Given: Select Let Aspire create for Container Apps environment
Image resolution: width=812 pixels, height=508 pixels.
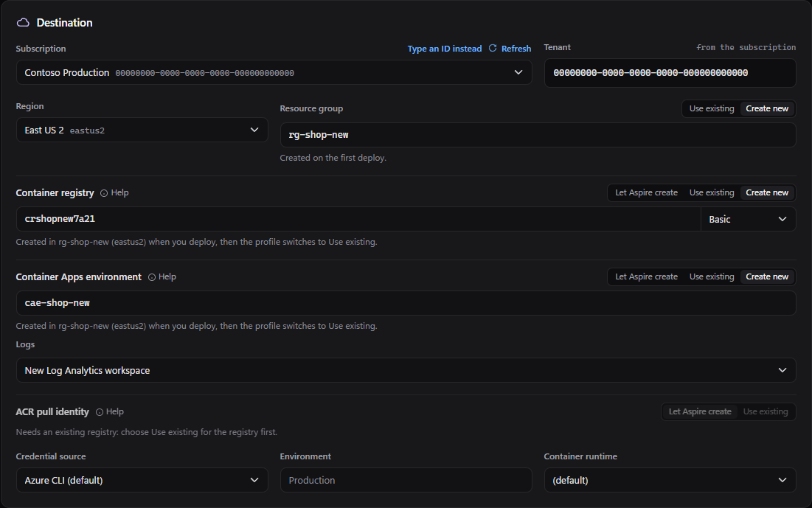Looking at the screenshot, I should coord(646,276).
